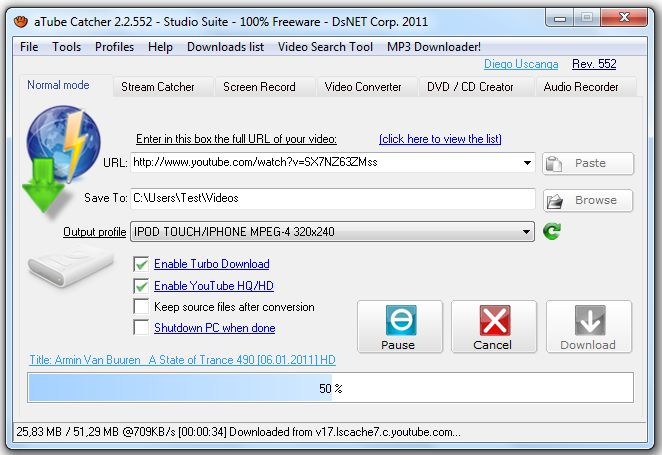
Task: Open the Profiles menu
Action: [114, 47]
